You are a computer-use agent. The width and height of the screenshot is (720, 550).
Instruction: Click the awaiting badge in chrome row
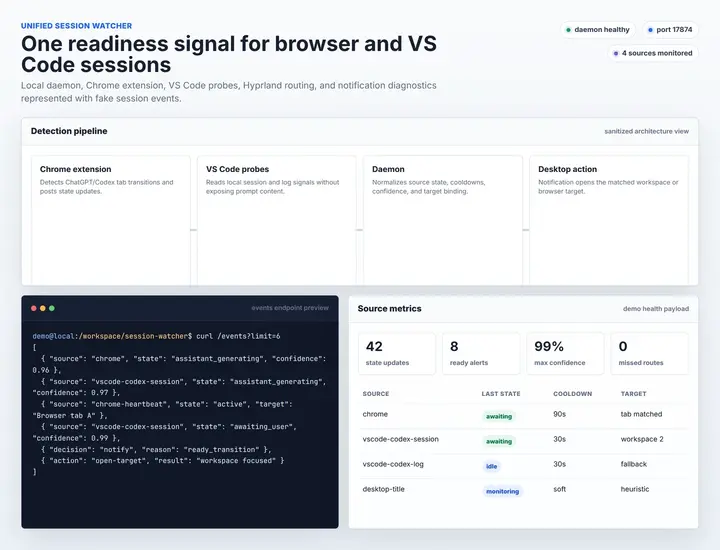499,416
